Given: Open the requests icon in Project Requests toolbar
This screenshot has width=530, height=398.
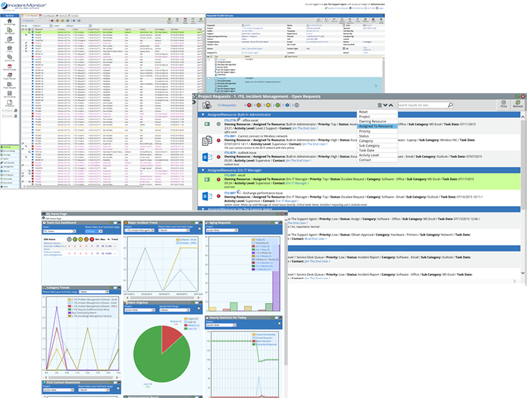Looking at the screenshot, I should tap(207, 105).
